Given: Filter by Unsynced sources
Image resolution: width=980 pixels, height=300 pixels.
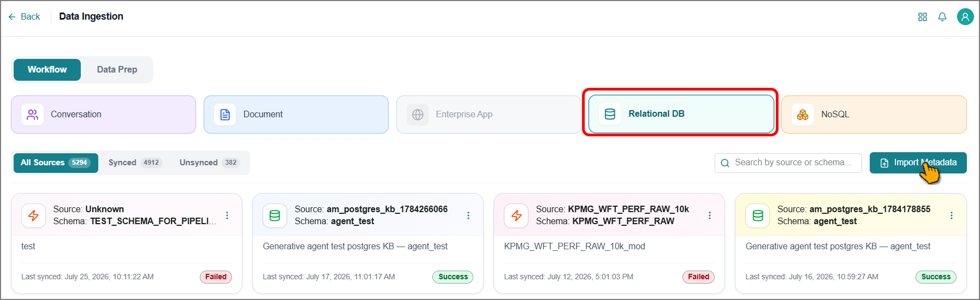Looking at the screenshot, I should (210, 163).
